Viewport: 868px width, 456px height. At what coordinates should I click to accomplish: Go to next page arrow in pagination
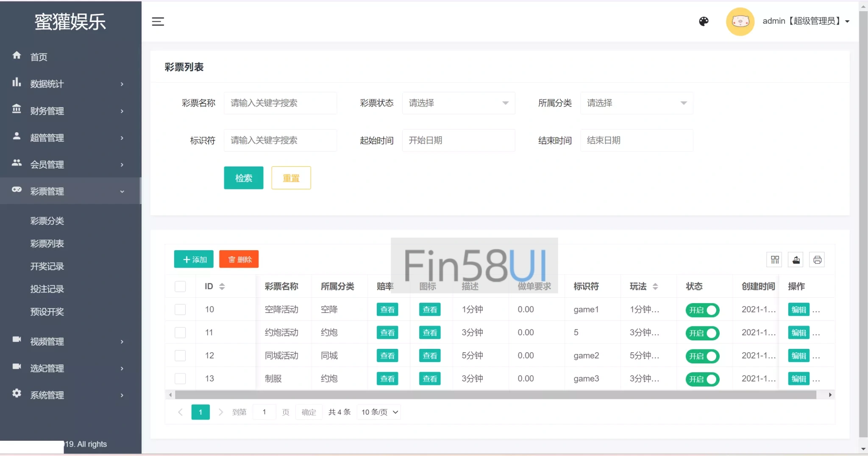[220, 412]
